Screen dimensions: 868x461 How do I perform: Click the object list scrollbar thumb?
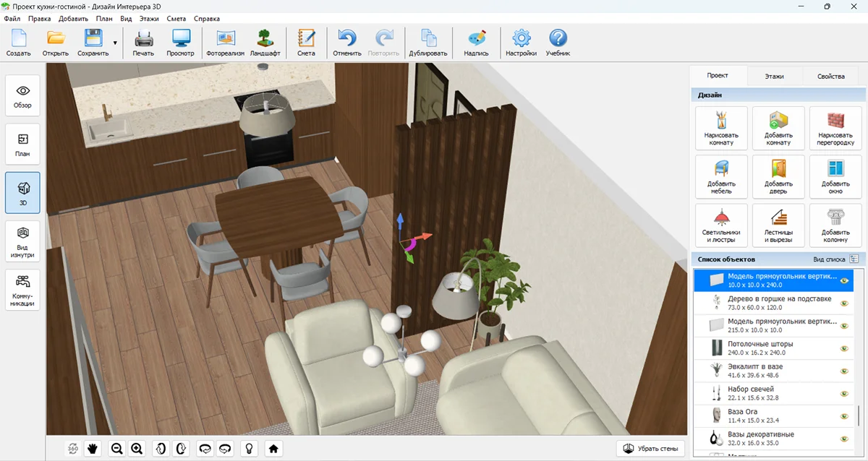point(859,417)
